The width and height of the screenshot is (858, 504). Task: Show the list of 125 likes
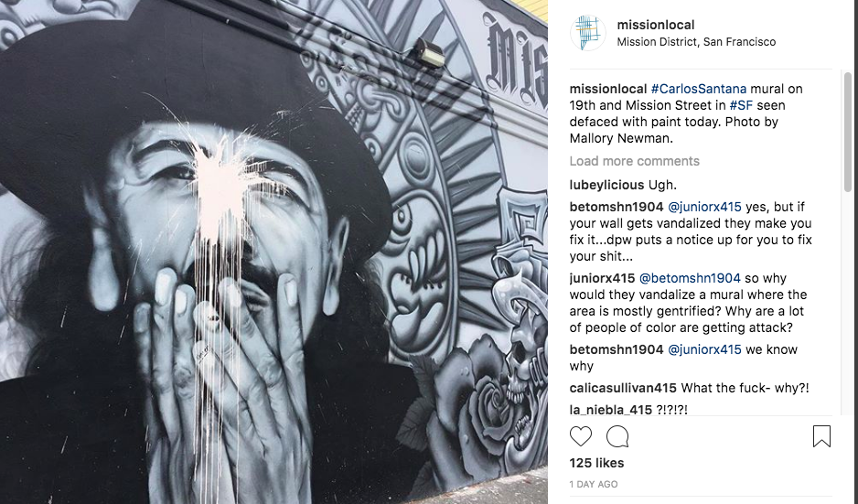tap(596, 463)
